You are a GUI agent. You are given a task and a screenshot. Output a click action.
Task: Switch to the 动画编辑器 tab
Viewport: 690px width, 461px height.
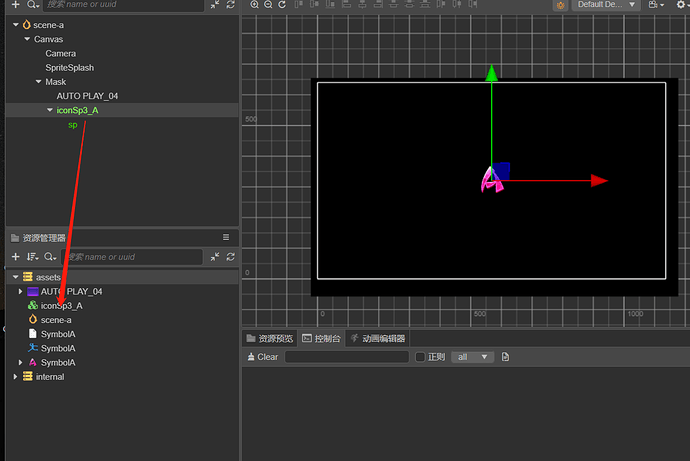tap(378, 338)
